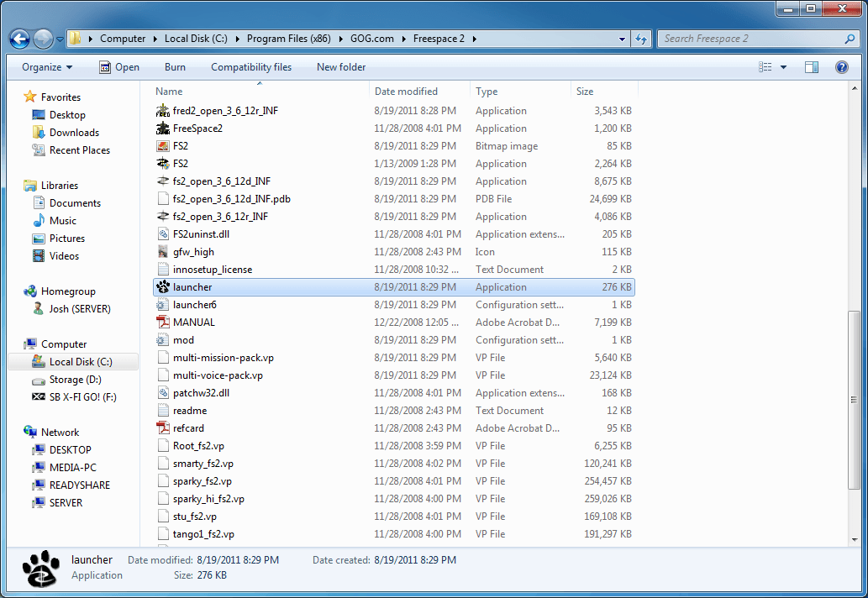The width and height of the screenshot is (868, 598).
Task: Select the mod configuration settings file
Action: (x=393, y=339)
